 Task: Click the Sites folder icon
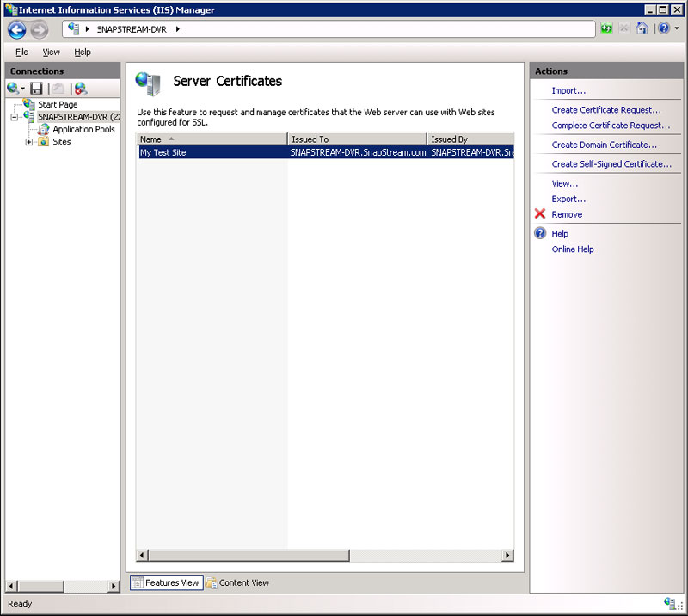44,141
